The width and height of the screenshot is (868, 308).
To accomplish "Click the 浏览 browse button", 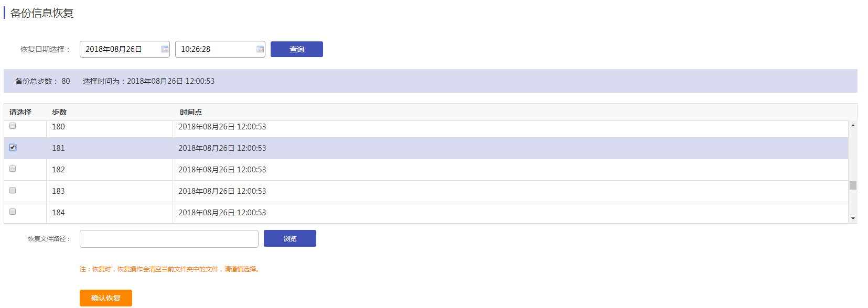I will tap(290, 238).
